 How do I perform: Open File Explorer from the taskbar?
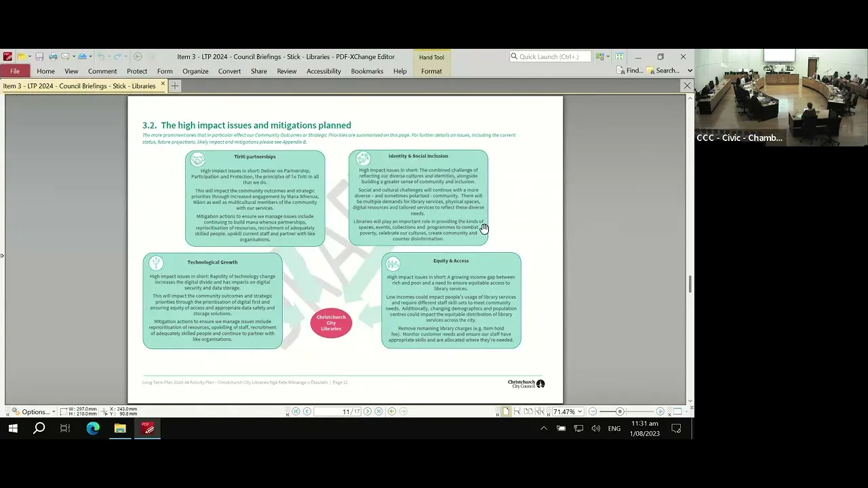(120, 428)
